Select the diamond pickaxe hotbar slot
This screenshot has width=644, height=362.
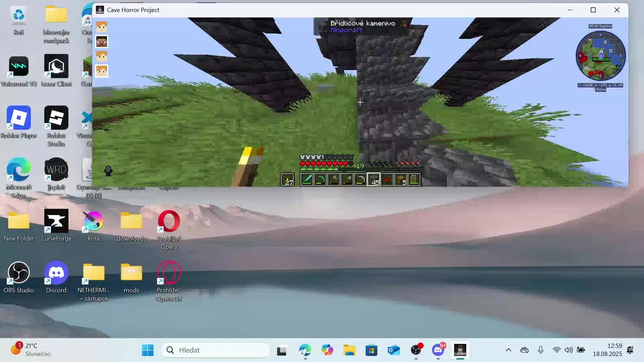[x=320, y=179]
